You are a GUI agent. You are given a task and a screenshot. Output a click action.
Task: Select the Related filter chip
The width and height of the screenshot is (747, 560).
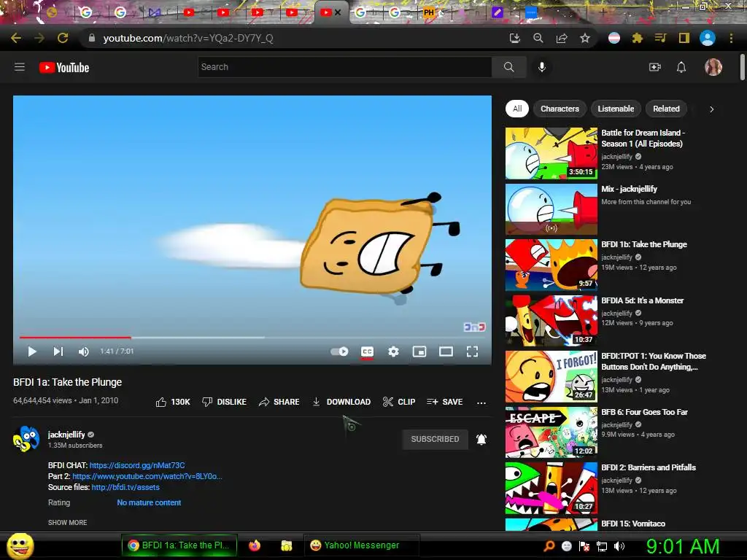666,109
